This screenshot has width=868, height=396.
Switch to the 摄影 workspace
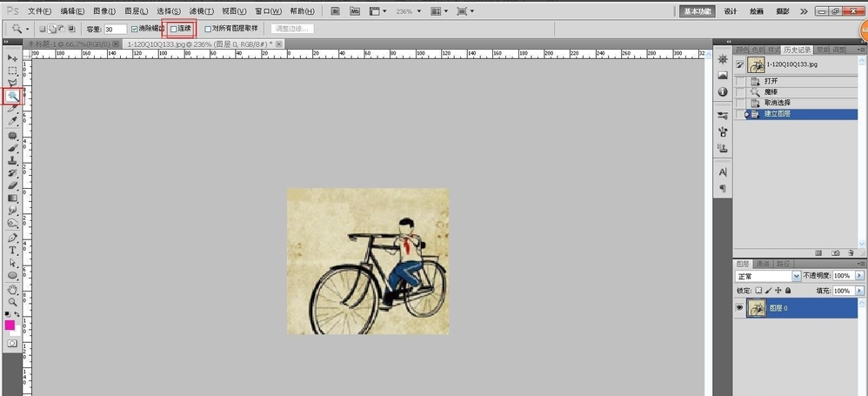point(783,11)
